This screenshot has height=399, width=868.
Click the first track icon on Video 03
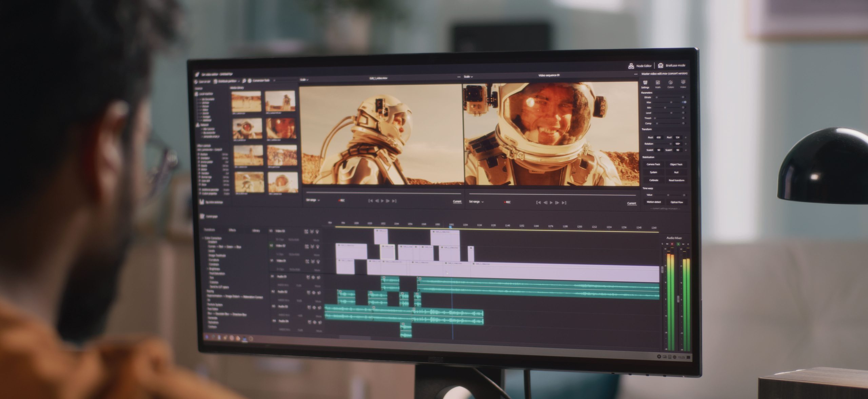click(x=306, y=231)
